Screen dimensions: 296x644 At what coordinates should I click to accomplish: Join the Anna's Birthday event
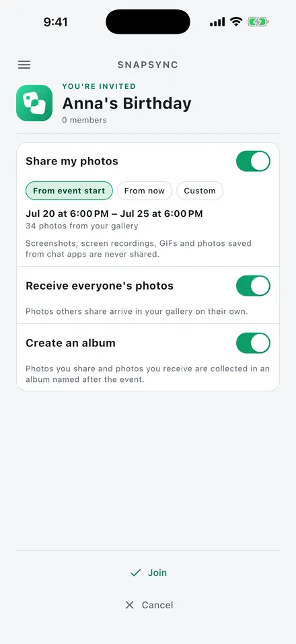tap(148, 573)
